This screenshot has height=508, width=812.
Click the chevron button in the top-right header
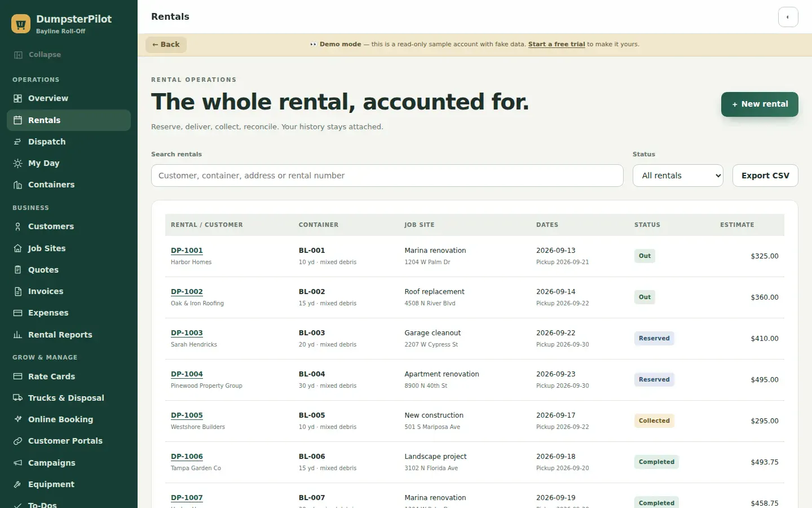click(788, 17)
